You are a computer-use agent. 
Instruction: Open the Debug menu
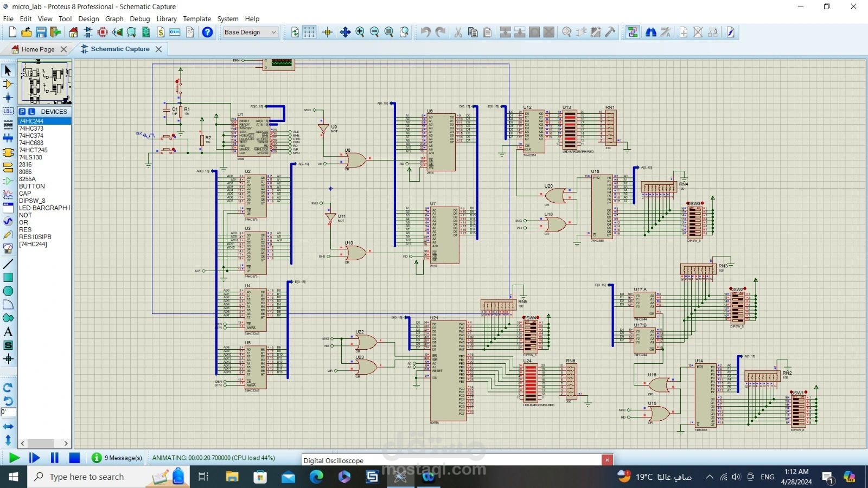(140, 18)
